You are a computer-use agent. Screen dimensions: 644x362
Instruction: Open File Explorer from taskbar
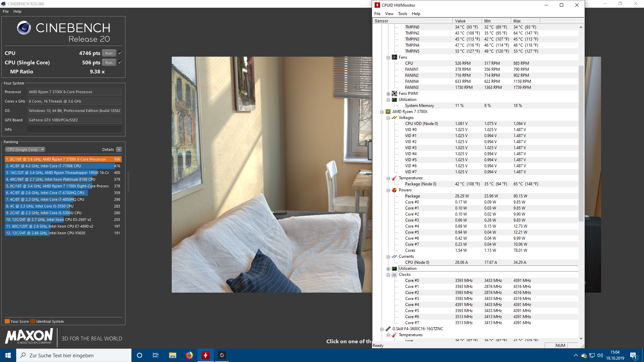(x=173, y=355)
